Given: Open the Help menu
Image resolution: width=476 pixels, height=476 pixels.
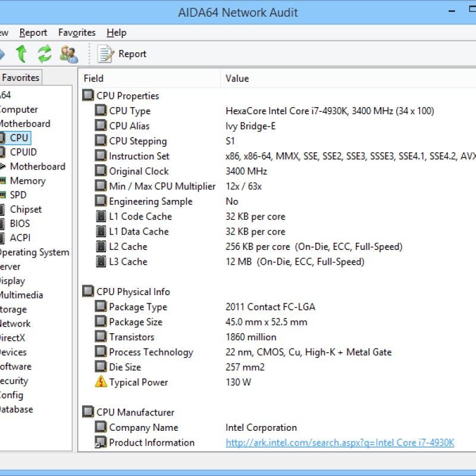Looking at the screenshot, I should [117, 33].
